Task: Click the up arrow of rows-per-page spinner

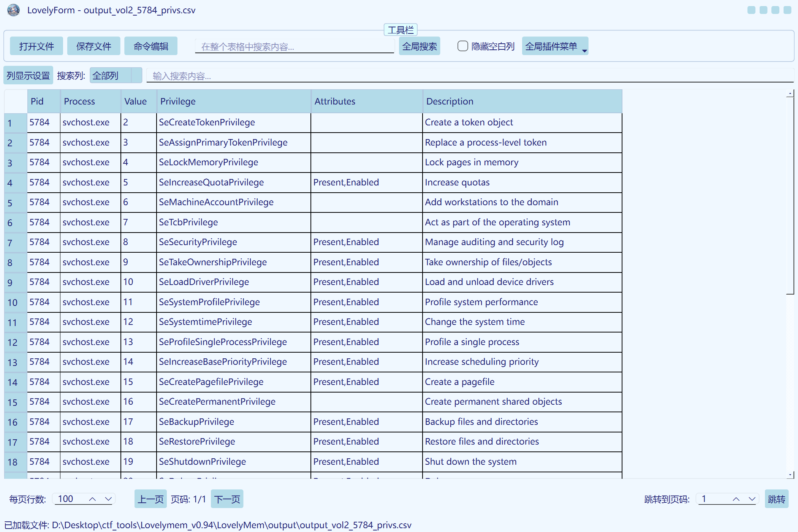Action: pos(92,499)
